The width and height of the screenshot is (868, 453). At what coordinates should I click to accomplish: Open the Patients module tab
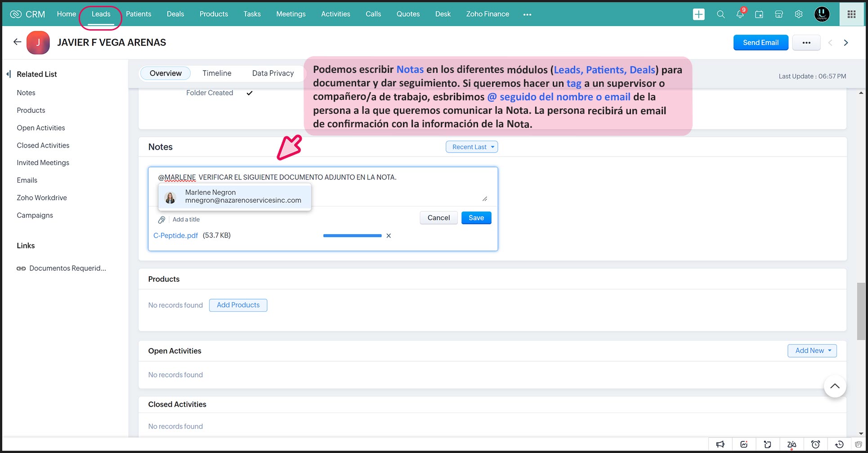click(x=139, y=14)
